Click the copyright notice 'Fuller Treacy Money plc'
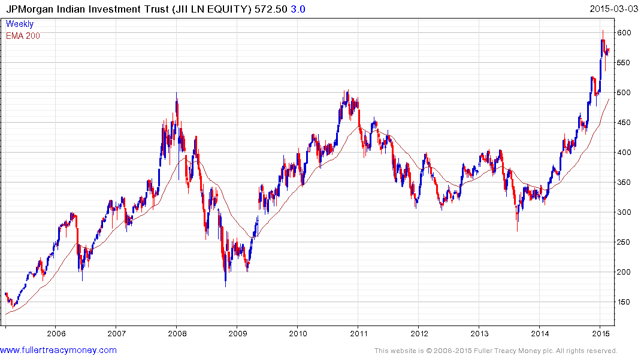 (x=513, y=351)
